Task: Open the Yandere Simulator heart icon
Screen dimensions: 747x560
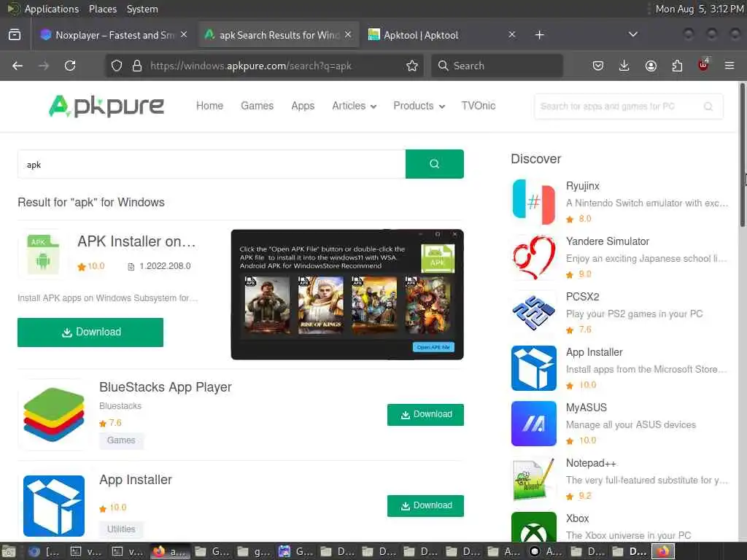Action: [533, 257]
